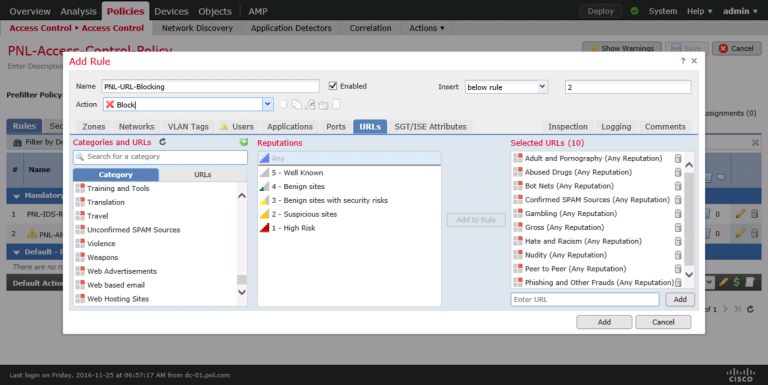This screenshot has height=385, width=768.
Task: Delete Hate and Racism entry
Action: 678,241
